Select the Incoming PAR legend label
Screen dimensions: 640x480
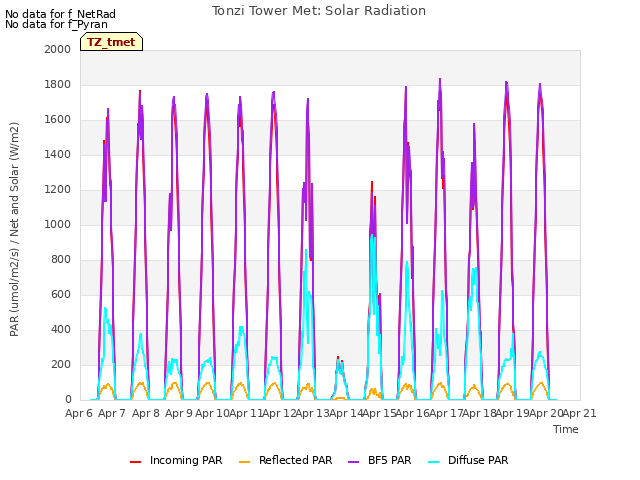coord(186,460)
